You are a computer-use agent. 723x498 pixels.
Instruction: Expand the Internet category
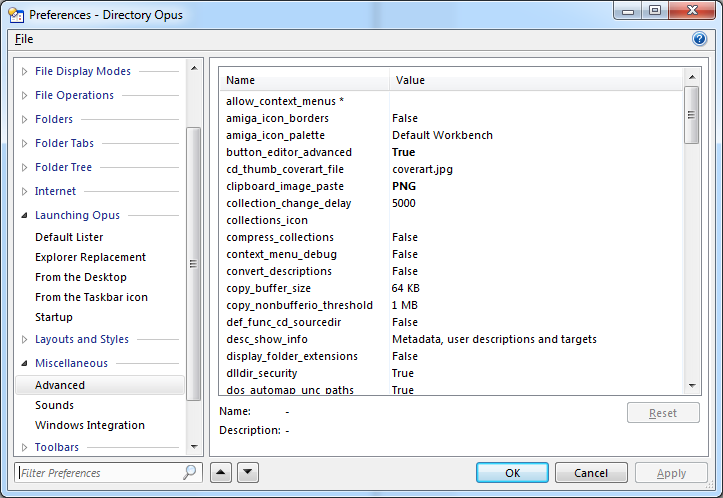[x=24, y=191]
